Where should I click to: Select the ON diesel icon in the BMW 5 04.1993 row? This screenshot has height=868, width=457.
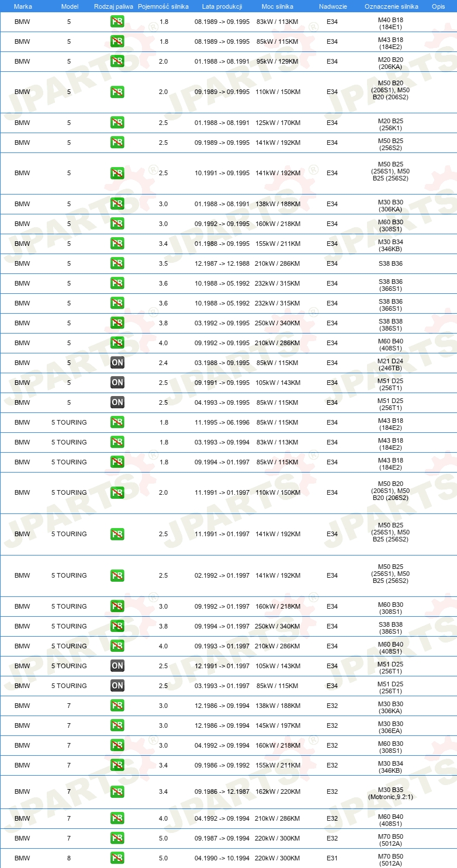pyautogui.click(x=117, y=402)
